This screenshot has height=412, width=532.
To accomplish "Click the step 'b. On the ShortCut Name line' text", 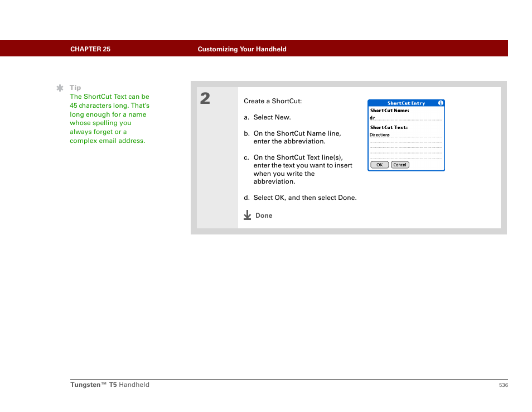I will coord(292,137).
